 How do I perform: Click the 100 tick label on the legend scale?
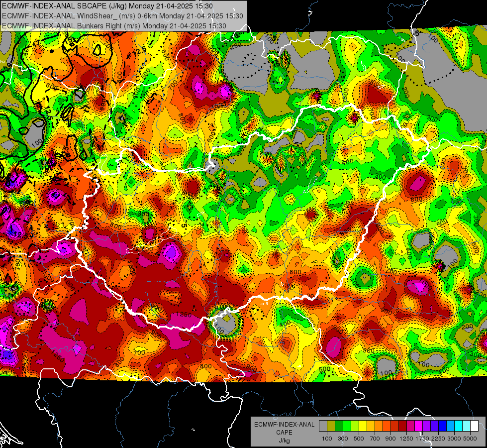click(x=327, y=439)
